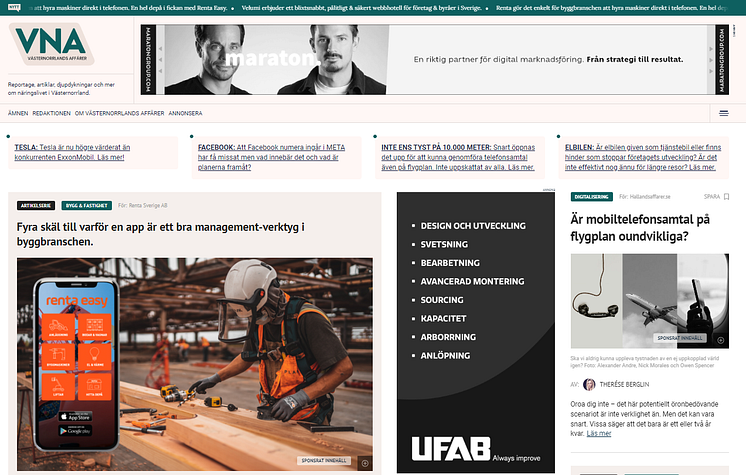Screen dimensions: 746x475
Task: Expand the construction worker image with plus icon
Action: tap(365, 462)
